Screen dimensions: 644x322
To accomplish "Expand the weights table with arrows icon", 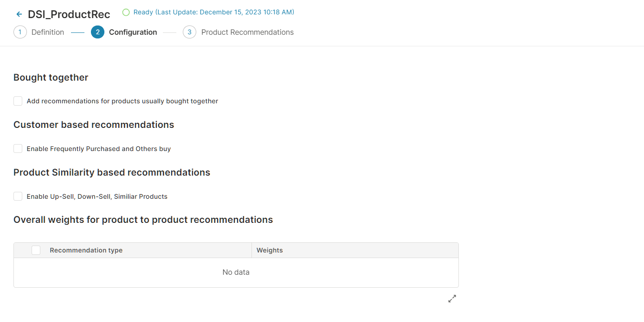I will pos(452,299).
